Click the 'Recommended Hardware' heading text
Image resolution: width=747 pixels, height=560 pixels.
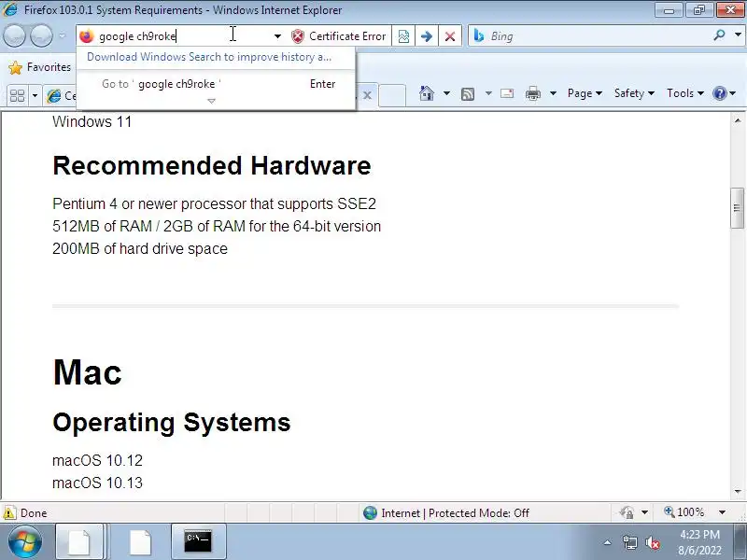(x=212, y=166)
